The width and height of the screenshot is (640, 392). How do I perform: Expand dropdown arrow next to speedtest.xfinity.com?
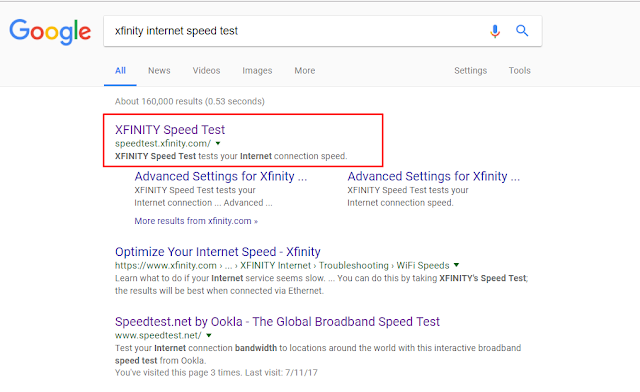tap(218, 143)
